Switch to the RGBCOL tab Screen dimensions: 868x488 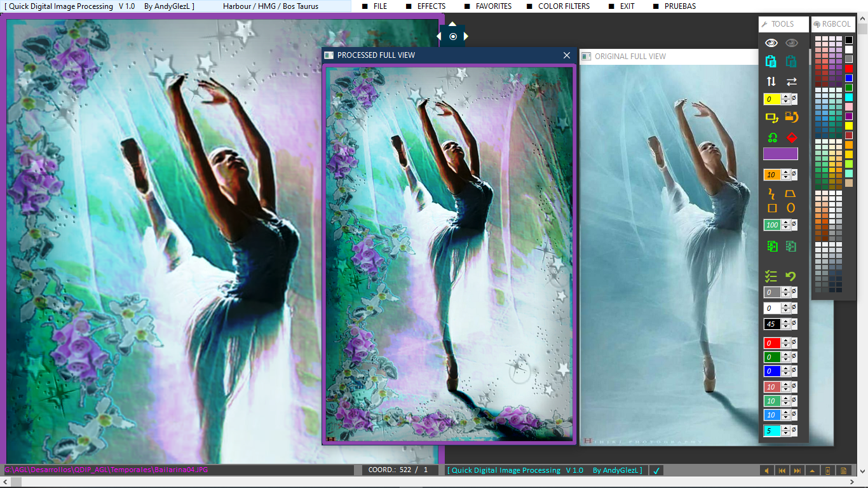click(834, 24)
